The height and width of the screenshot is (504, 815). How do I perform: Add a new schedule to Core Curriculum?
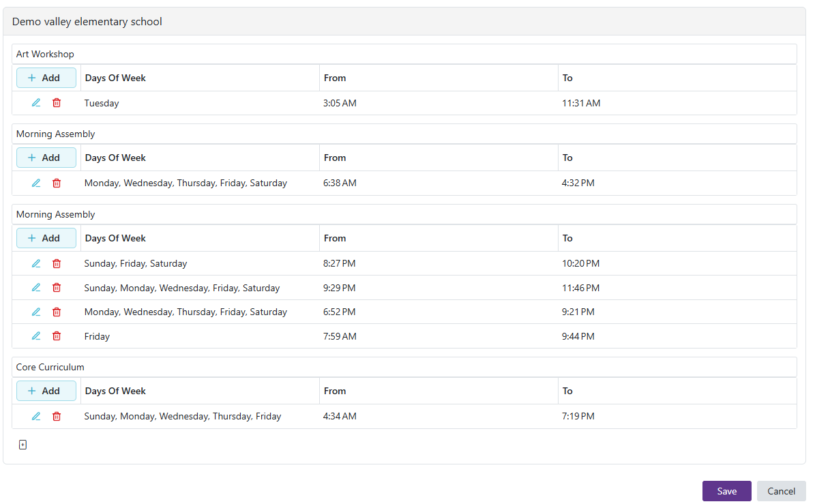[x=46, y=391]
